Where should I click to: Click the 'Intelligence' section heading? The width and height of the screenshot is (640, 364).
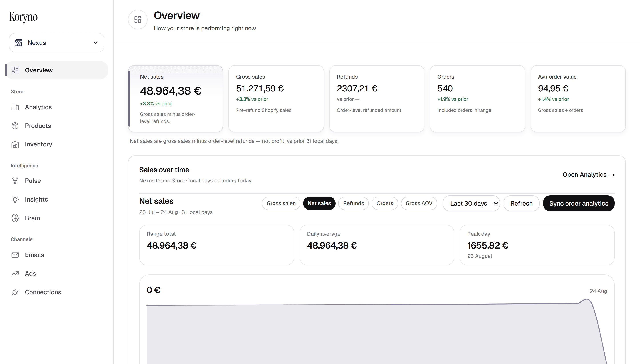24,166
